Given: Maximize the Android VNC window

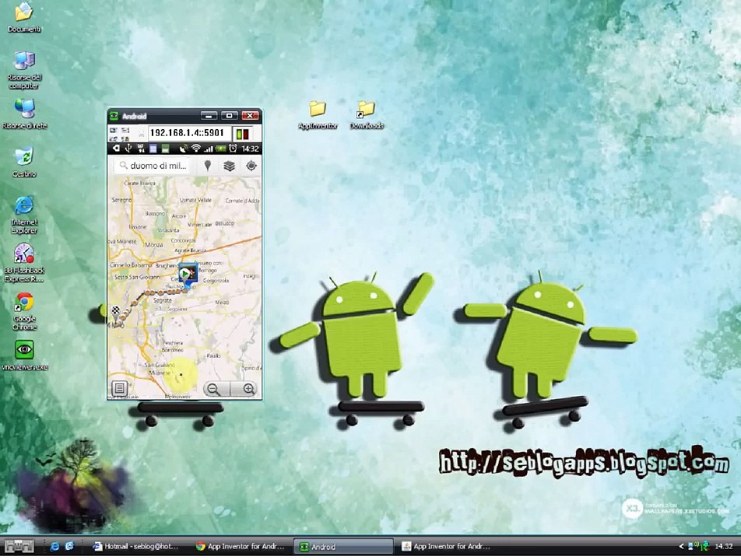Looking at the screenshot, I should click(229, 116).
